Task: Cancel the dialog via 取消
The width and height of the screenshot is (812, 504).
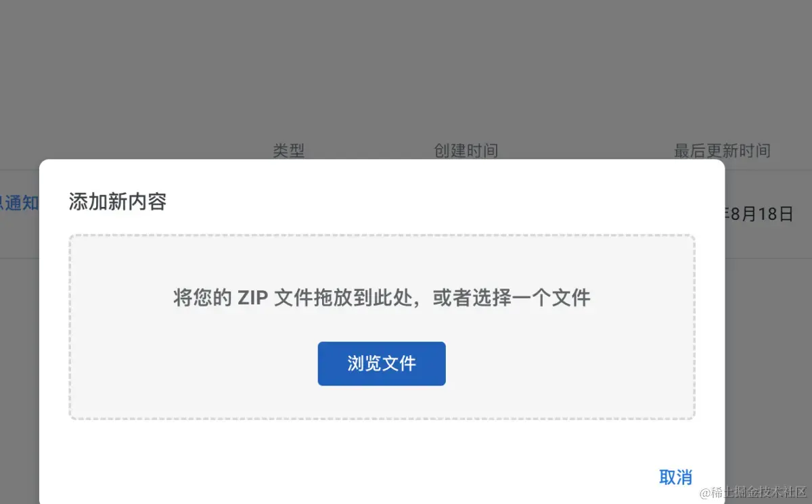Action: pyautogui.click(x=675, y=478)
